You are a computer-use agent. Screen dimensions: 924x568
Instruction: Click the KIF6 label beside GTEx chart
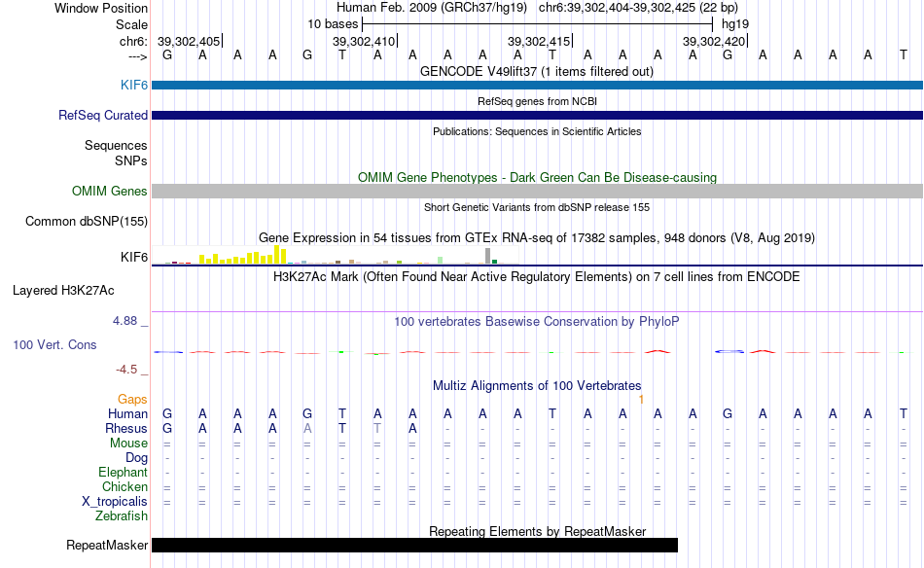coord(134,257)
